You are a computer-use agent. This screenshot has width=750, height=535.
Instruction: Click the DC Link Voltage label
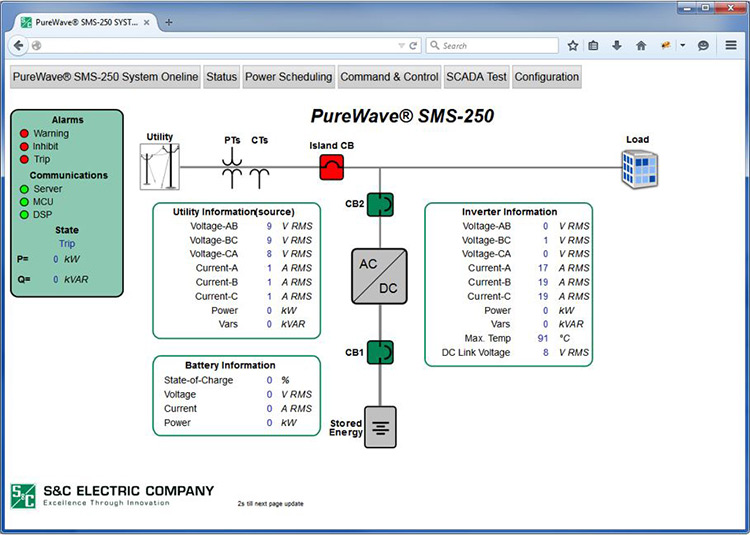point(475,353)
